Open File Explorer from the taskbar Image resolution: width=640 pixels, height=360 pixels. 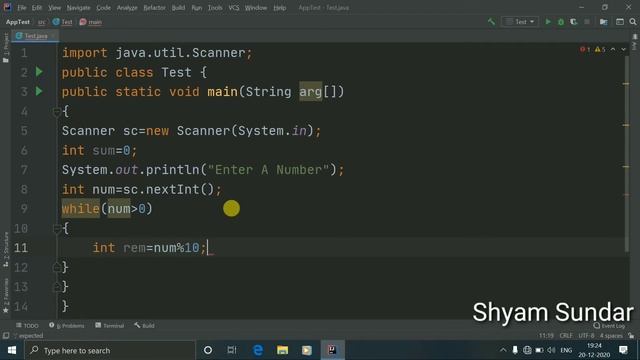click(282, 350)
